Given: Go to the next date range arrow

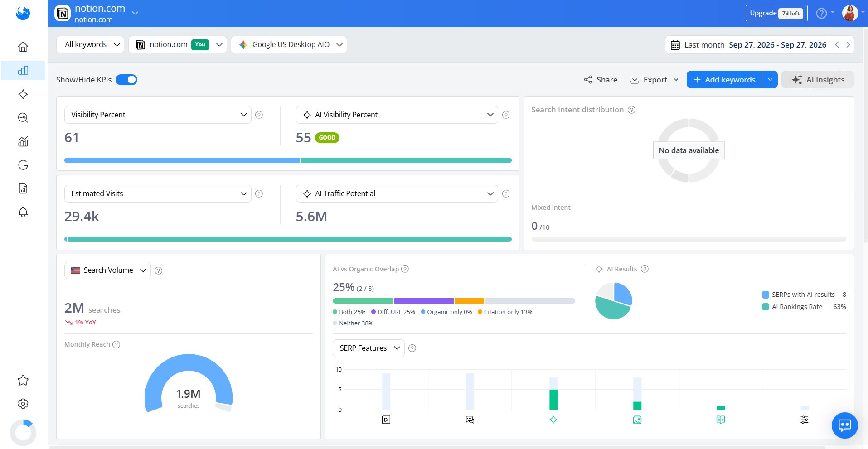Looking at the screenshot, I should [x=848, y=45].
